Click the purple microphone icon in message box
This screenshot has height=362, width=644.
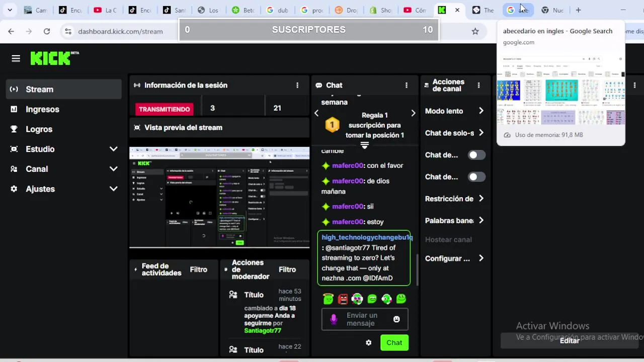tap(334, 319)
